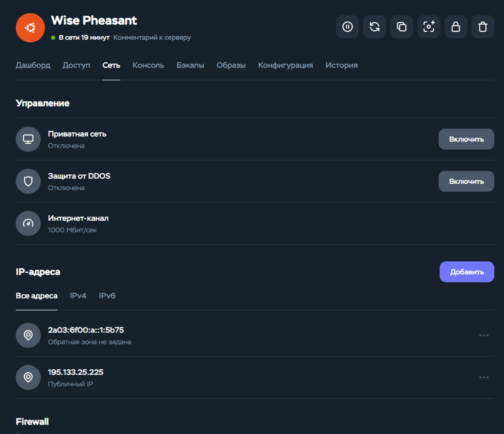Click the reboot server refresh icon
Image resolution: width=504 pixels, height=434 pixels.
pyautogui.click(x=375, y=27)
